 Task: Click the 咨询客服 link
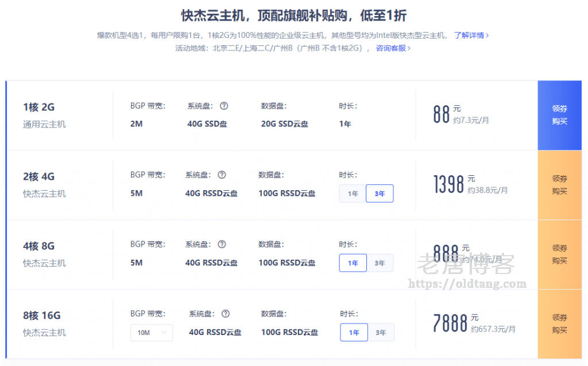pyautogui.click(x=391, y=48)
